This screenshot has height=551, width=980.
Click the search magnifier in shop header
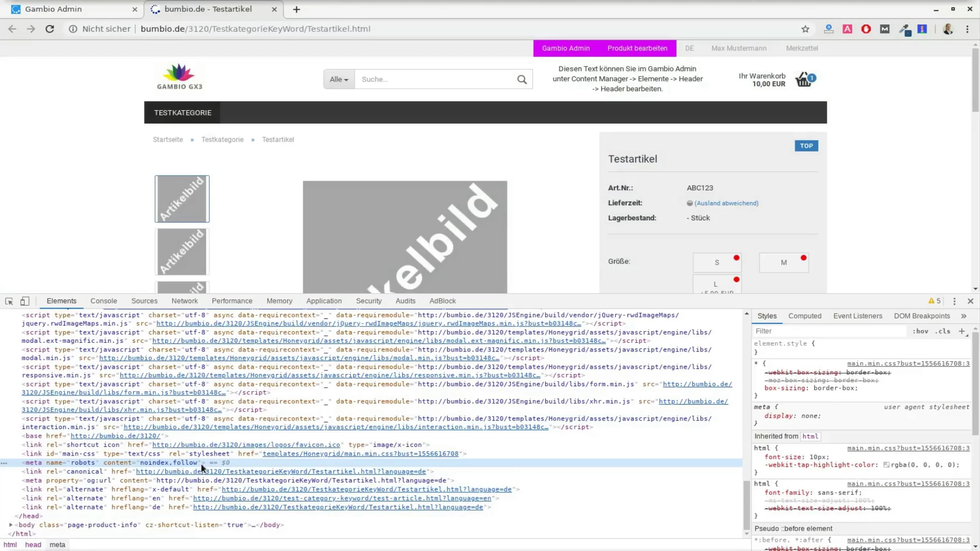click(522, 80)
